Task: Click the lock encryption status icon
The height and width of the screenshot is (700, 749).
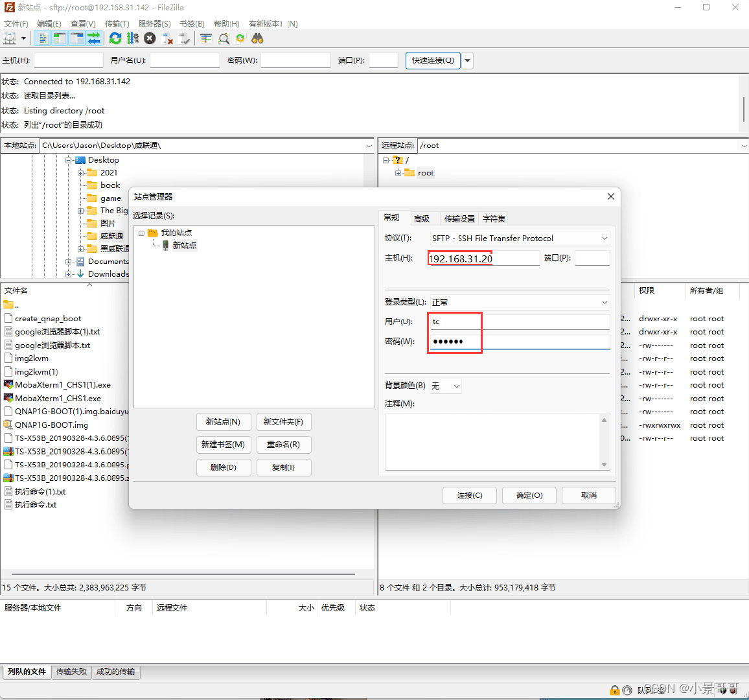Action: point(615,690)
